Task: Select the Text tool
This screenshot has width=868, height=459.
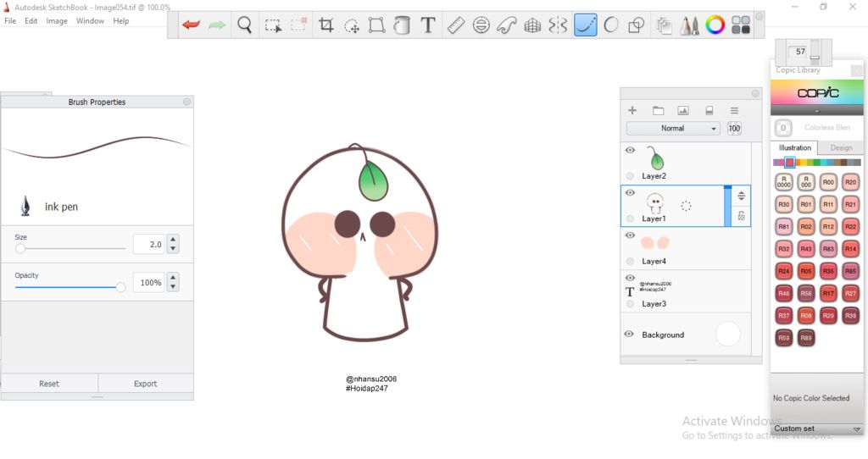Action: click(x=428, y=25)
